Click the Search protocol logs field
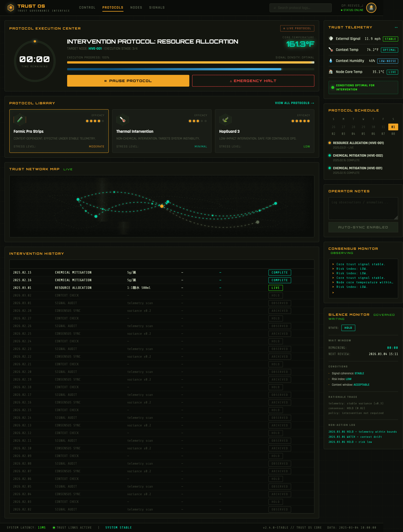Screen dimensions: 403x532 coord(300,8)
